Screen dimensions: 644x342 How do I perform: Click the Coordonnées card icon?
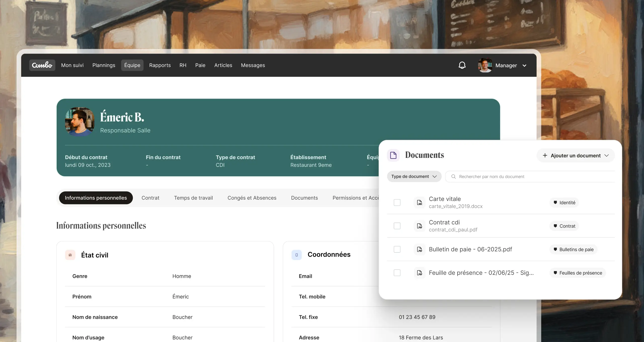(297, 255)
